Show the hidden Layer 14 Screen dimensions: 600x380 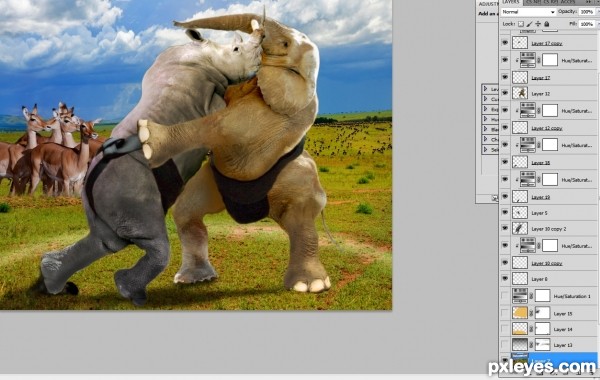click(x=505, y=329)
